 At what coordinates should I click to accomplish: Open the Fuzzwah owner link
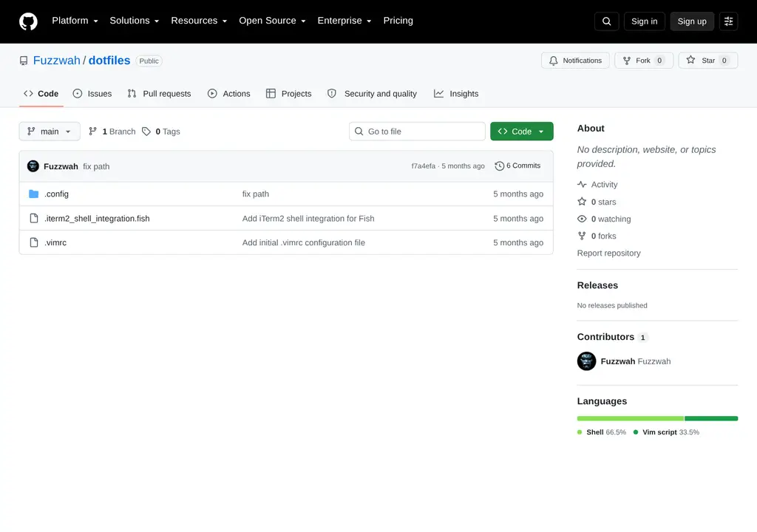[56, 61]
